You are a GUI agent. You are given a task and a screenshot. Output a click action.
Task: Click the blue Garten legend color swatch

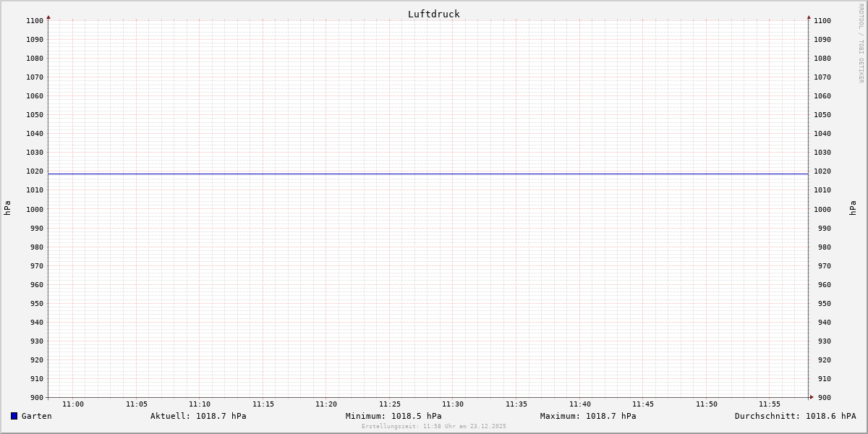pyautogui.click(x=14, y=416)
